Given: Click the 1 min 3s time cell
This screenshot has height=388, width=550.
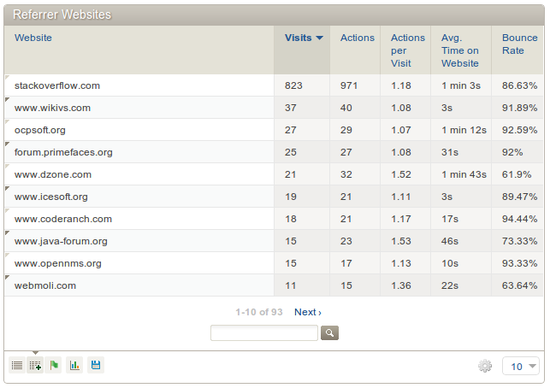Looking at the screenshot, I should tap(461, 86).
